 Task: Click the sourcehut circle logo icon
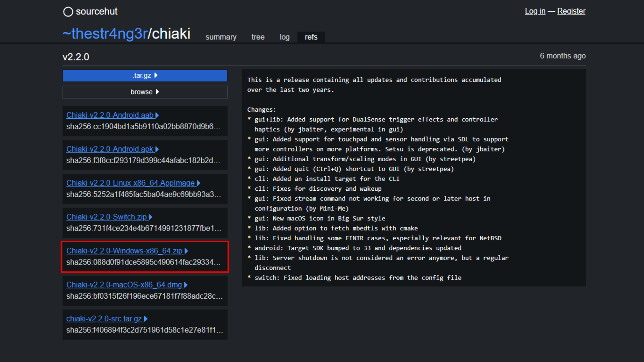(x=68, y=12)
